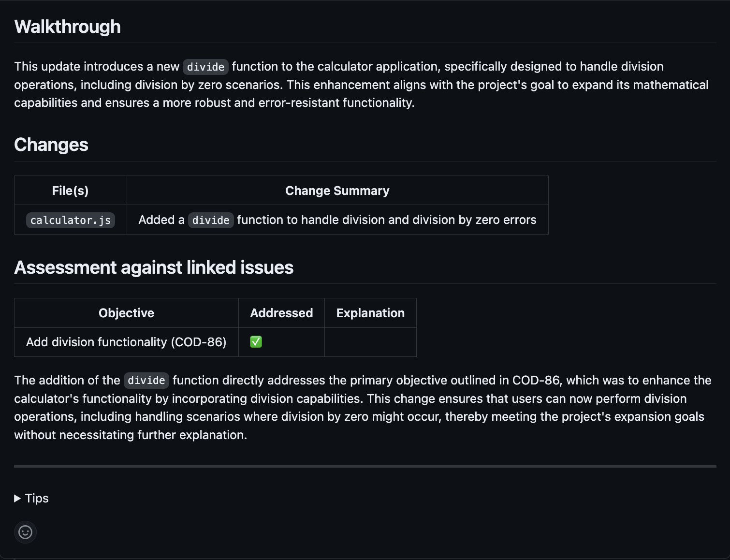Viewport: 730px width, 560px height.
Task: Open the smiley emoji reaction picker
Action: click(25, 532)
